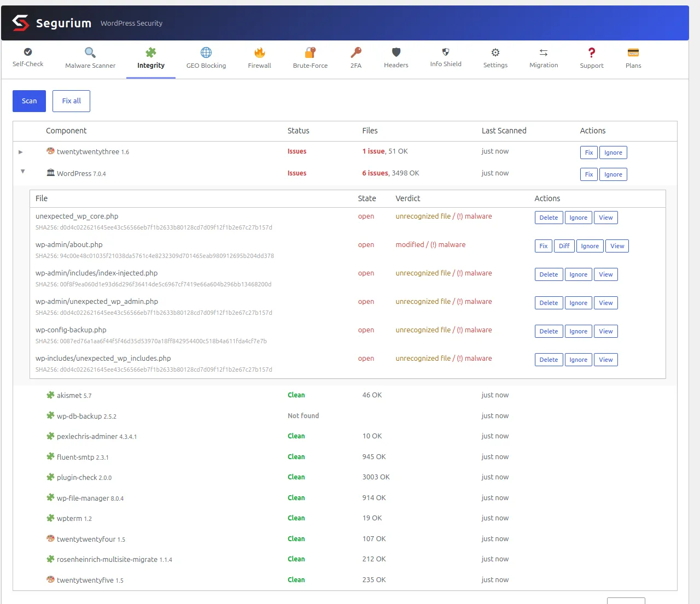Click the '6 issues' files count
The height and width of the screenshot is (604, 700).
coord(375,173)
